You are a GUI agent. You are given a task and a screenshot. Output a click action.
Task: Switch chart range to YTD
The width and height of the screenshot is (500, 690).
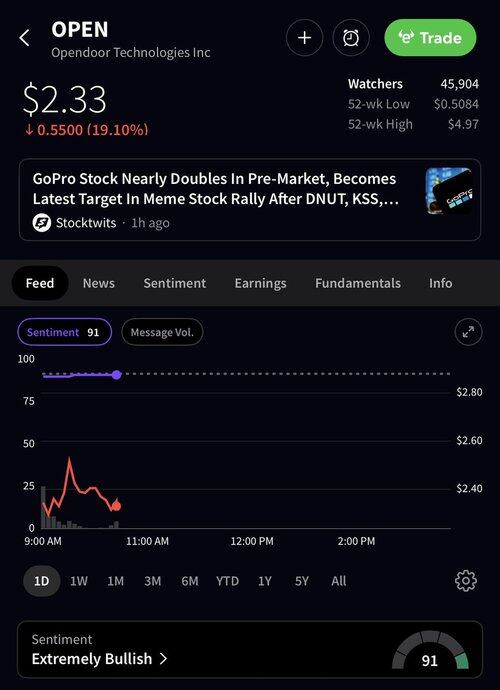point(227,581)
